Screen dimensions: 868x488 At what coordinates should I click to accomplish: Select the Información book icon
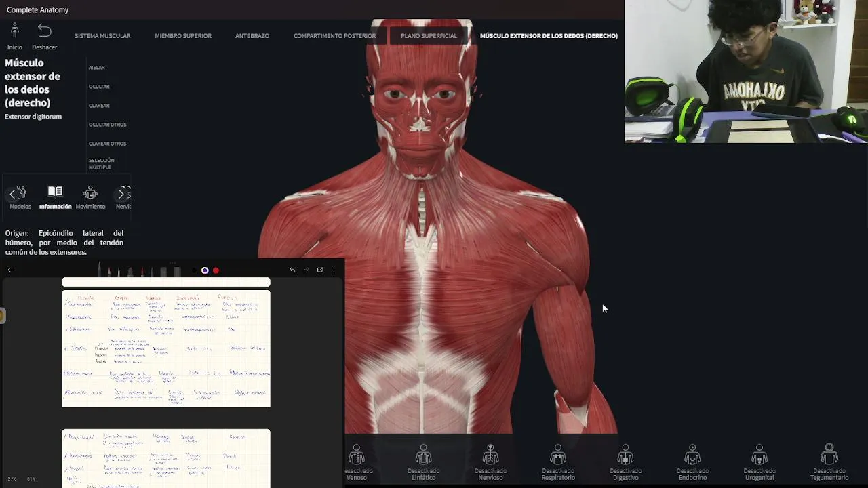[55, 192]
